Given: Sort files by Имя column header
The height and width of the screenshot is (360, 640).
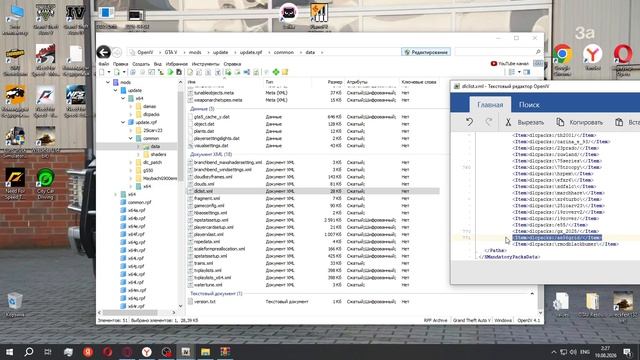Looking at the screenshot, I should 225,82.
